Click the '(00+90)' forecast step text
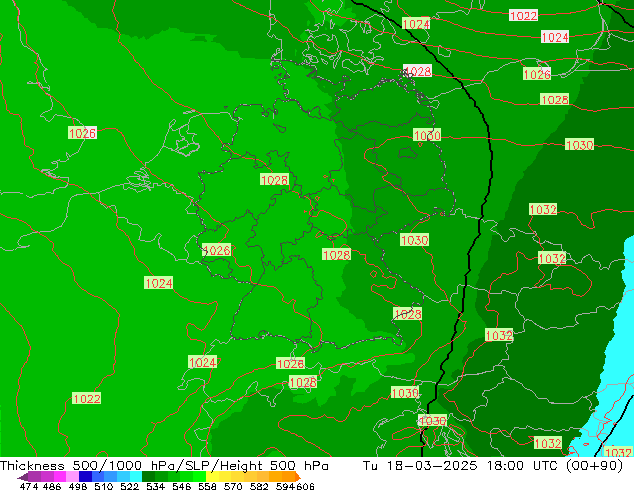This screenshot has height=490, width=634. point(594,466)
